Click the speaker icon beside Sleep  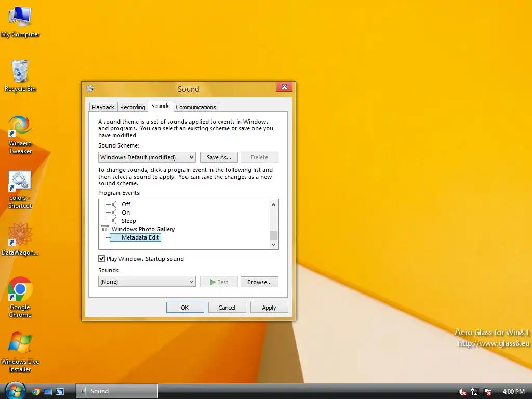(x=115, y=221)
